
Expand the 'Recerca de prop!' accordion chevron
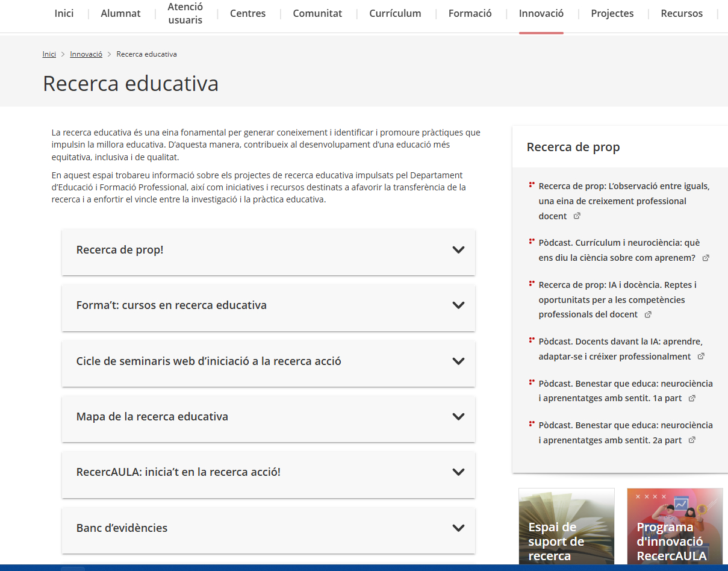pos(458,250)
